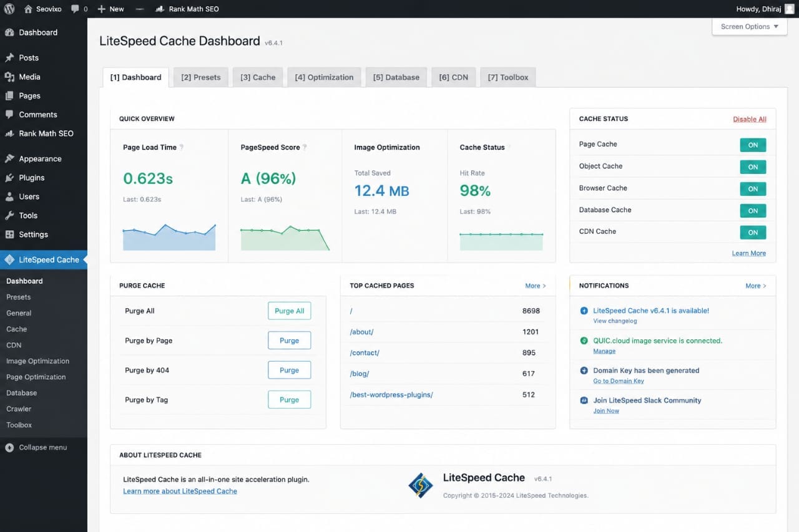The image size is (799, 532).
Task: Switch off the Database Cache toggle
Action: point(753,211)
